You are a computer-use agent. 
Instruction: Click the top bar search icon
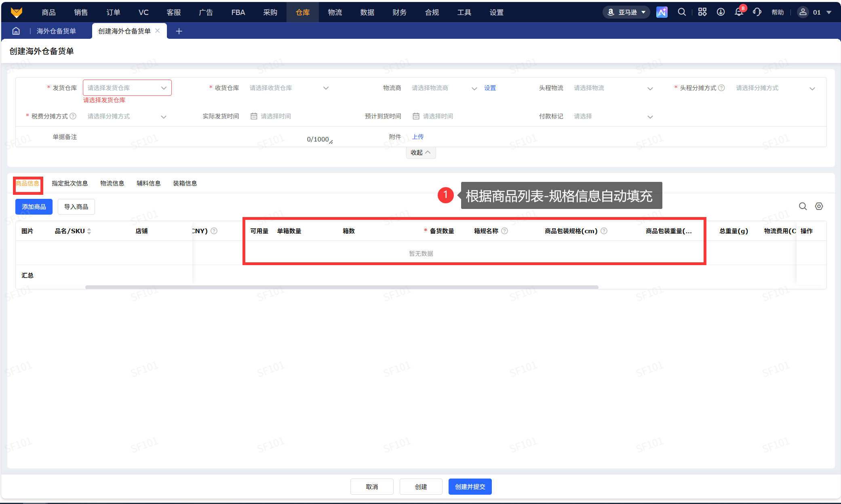coord(682,12)
